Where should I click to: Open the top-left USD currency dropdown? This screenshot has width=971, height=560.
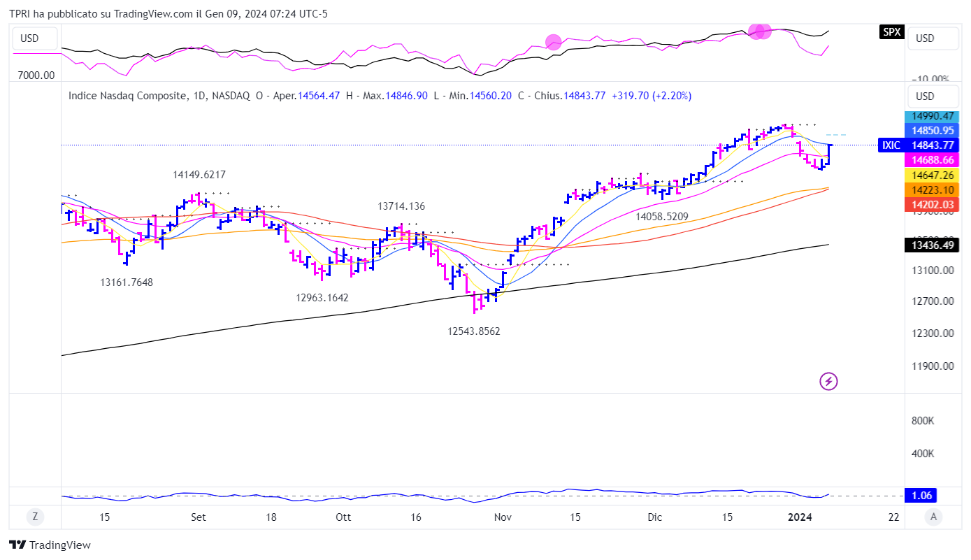[29, 38]
